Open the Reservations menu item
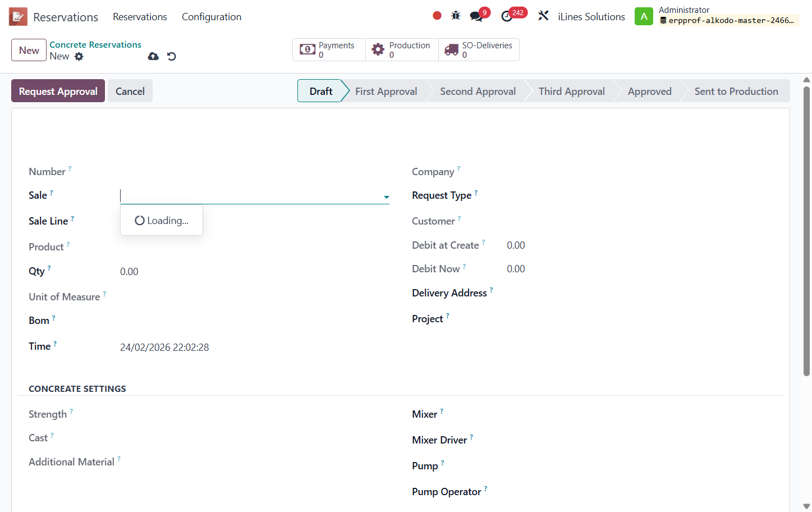The image size is (812, 512). 140,17
